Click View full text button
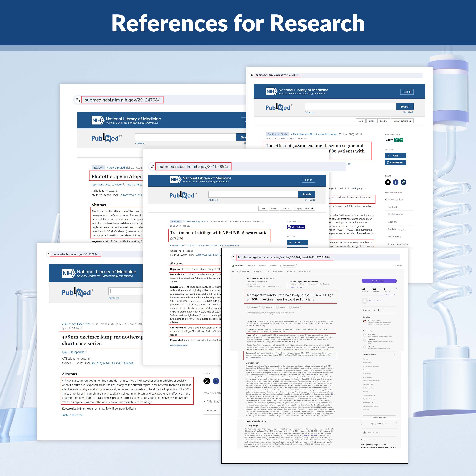 point(296,227)
